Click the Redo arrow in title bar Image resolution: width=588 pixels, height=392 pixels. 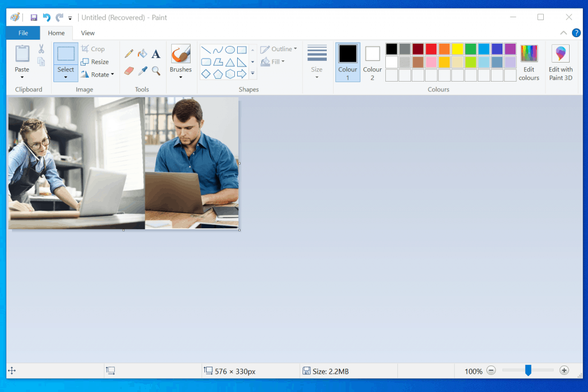(59, 17)
